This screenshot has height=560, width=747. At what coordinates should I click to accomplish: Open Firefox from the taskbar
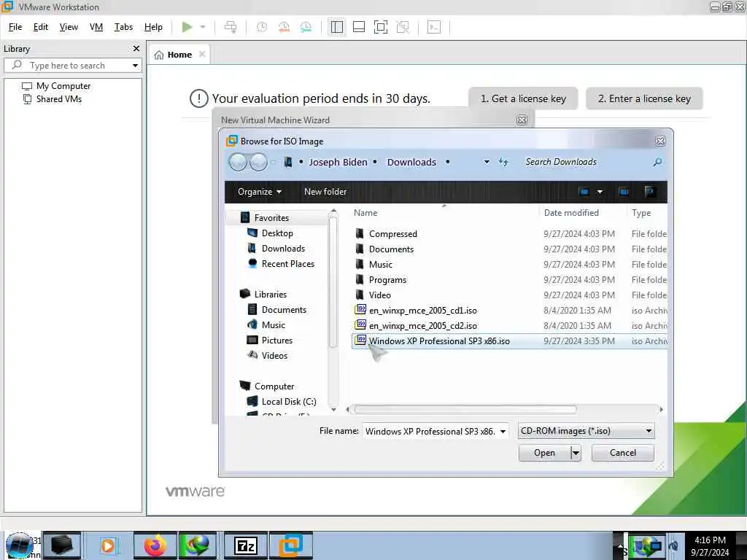[155, 545]
